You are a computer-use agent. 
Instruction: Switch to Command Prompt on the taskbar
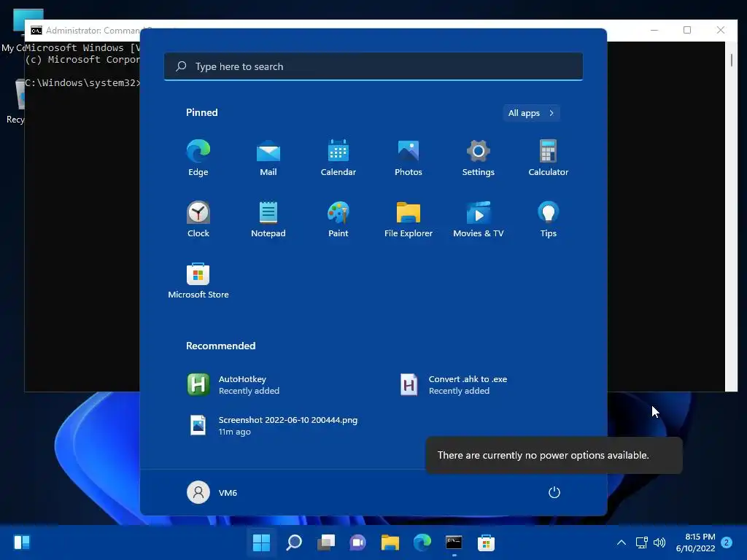(x=454, y=542)
